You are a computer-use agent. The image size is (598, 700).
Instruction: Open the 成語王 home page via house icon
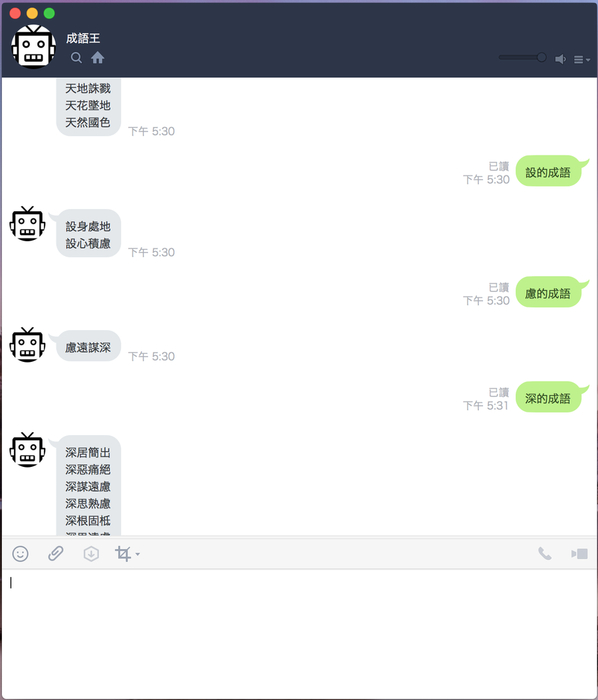98,58
